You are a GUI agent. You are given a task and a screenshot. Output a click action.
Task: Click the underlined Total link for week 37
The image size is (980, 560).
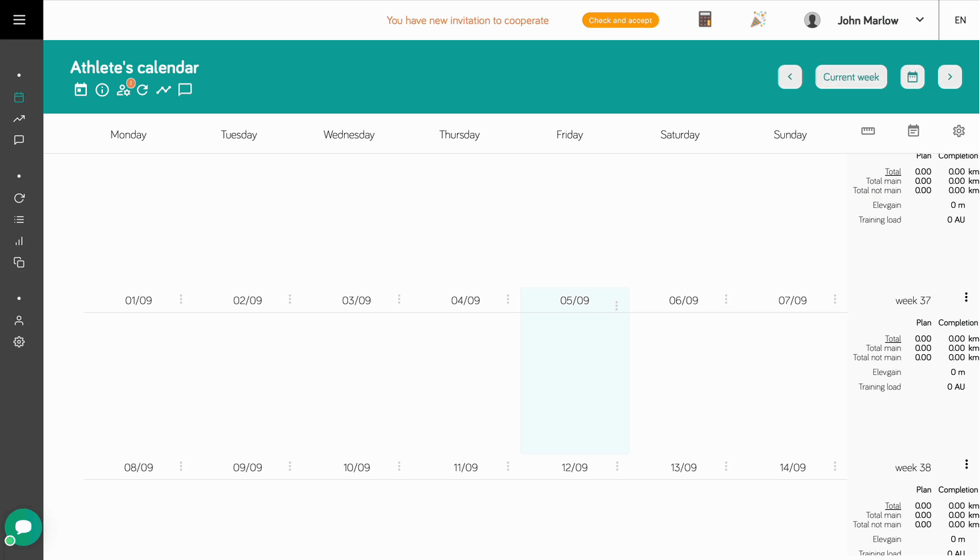(892, 339)
